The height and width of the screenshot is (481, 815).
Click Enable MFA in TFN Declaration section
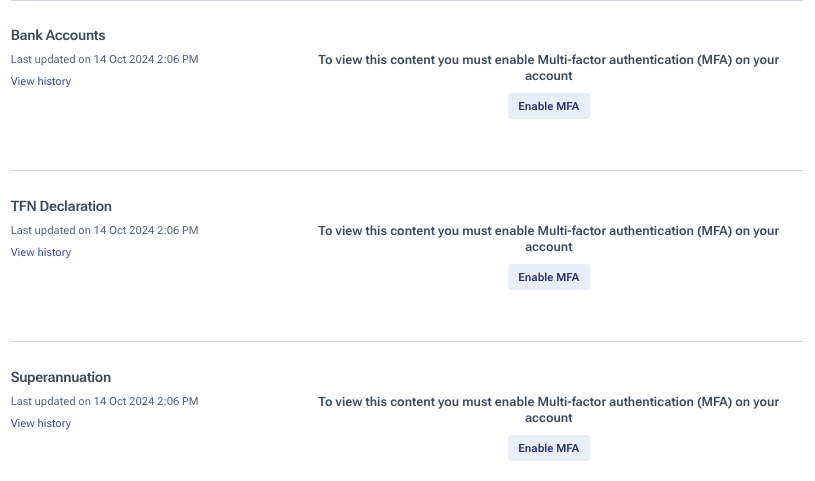click(x=548, y=277)
